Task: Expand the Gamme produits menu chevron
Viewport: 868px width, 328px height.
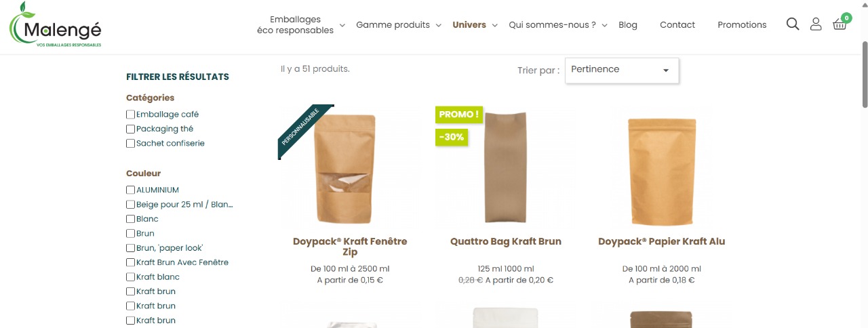Action: (x=439, y=26)
